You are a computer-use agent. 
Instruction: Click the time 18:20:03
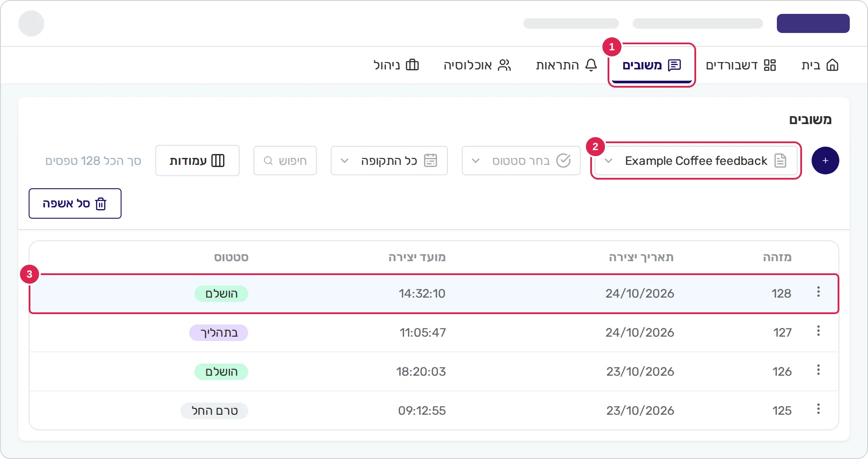tap(421, 372)
